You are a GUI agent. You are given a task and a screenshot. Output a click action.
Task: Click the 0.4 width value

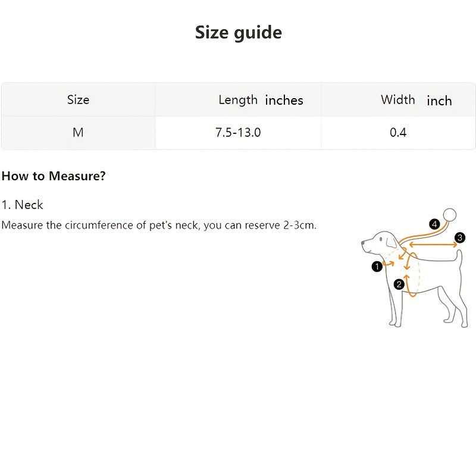pyautogui.click(x=398, y=132)
